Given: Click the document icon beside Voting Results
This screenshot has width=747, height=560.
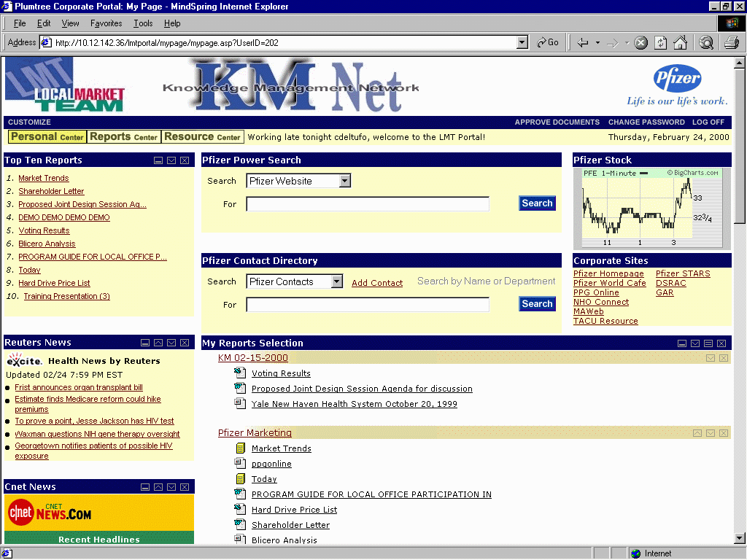Looking at the screenshot, I should click(x=239, y=373).
